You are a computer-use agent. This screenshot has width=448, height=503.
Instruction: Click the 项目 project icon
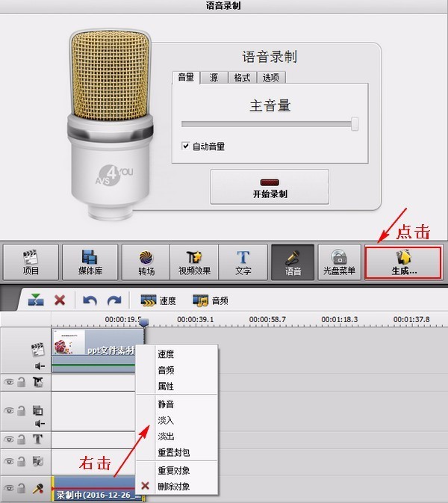pyautogui.click(x=31, y=262)
